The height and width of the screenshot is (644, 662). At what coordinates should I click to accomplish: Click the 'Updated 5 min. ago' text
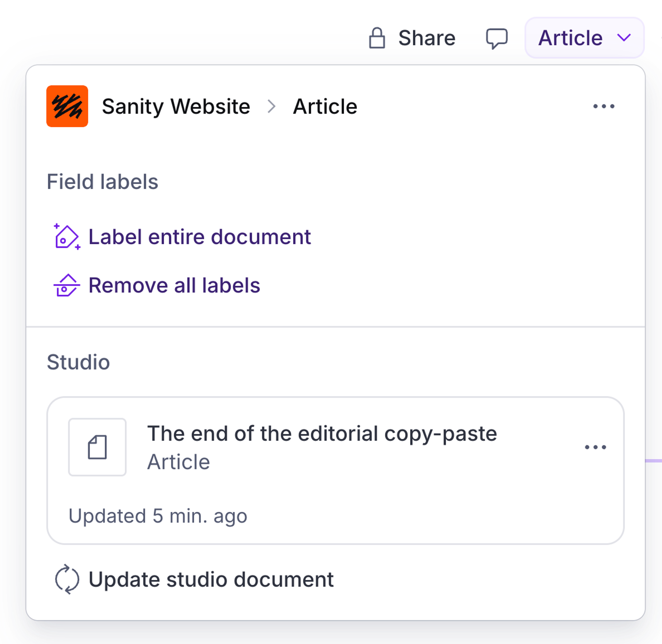[158, 516]
